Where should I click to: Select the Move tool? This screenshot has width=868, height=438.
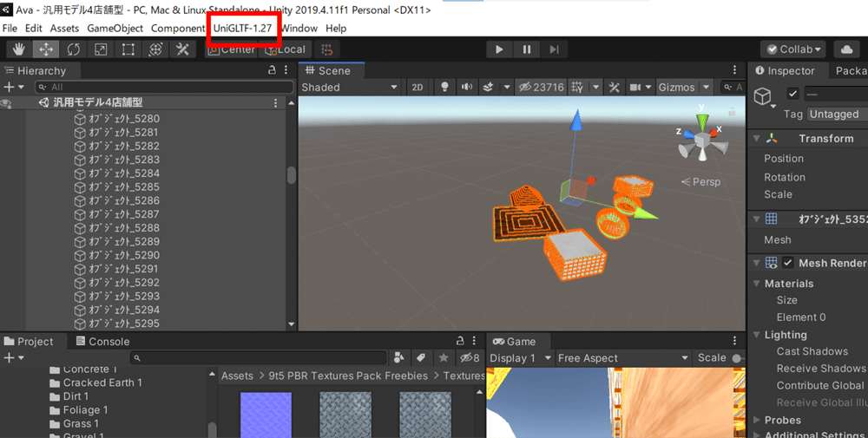46,49
